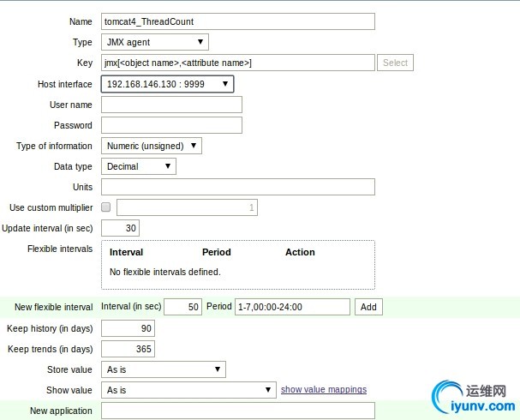Click the Select button next to Key
The width and height of the screenshot is (520, 420).
pyautogui.click(x=395, y=63)
